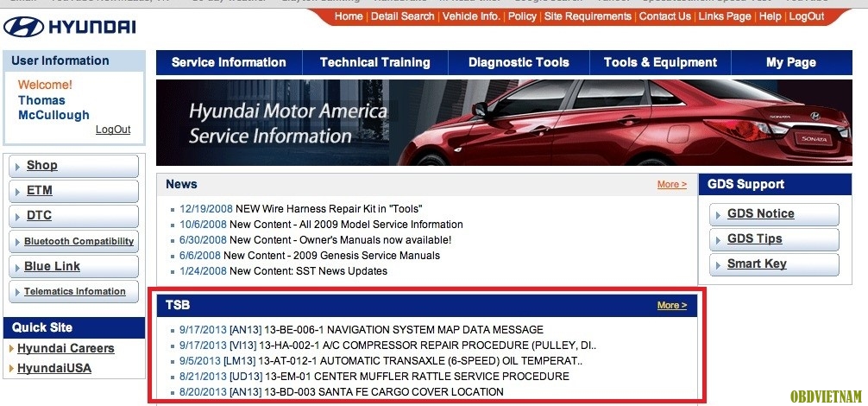Click arrow icon beside Smart Key
The image size is (868, 406).
719,265
